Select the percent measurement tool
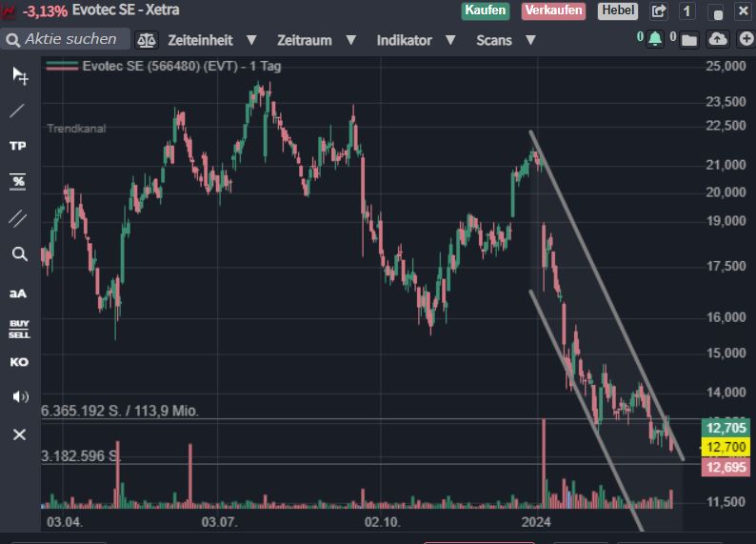 (18, 181)
